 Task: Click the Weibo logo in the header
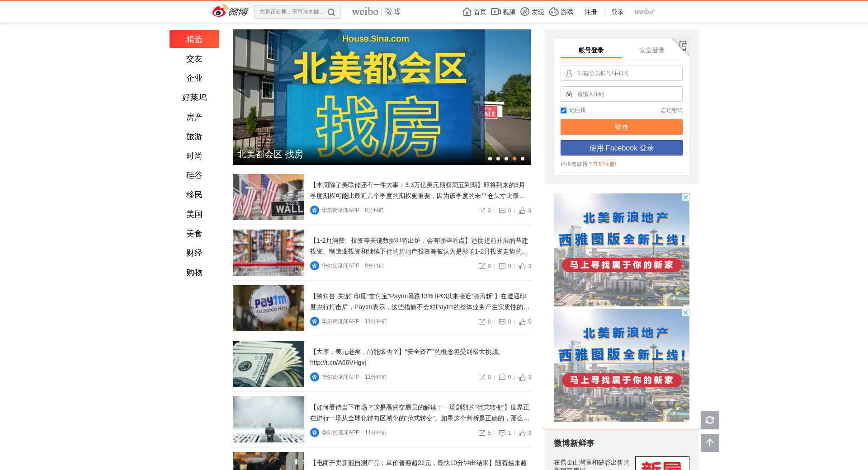[230, 11]
